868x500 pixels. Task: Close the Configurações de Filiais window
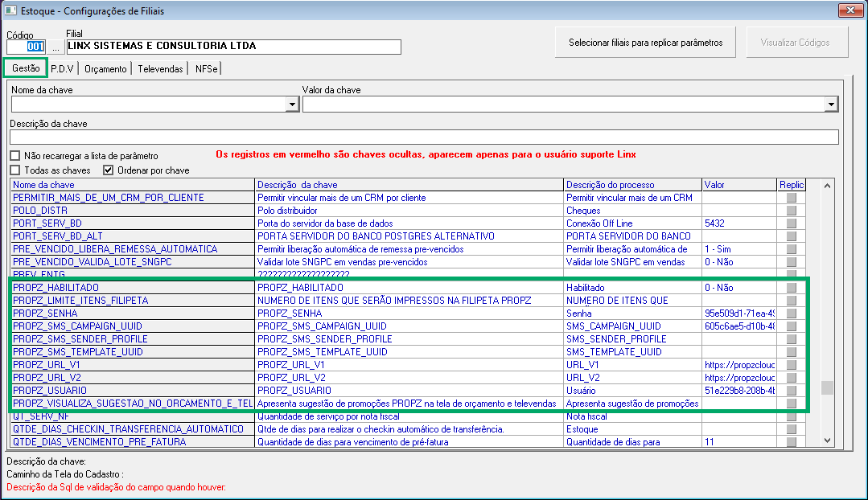coord(849,10)
